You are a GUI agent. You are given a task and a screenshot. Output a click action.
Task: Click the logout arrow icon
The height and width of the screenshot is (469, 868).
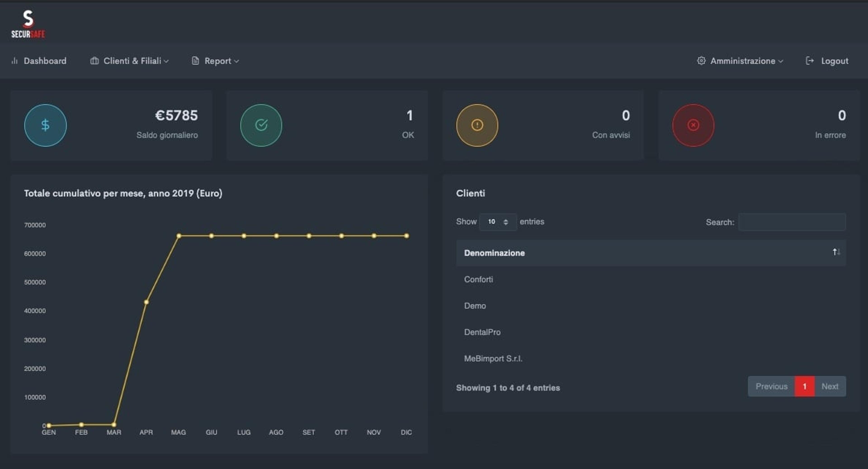(x=810, y=61)
